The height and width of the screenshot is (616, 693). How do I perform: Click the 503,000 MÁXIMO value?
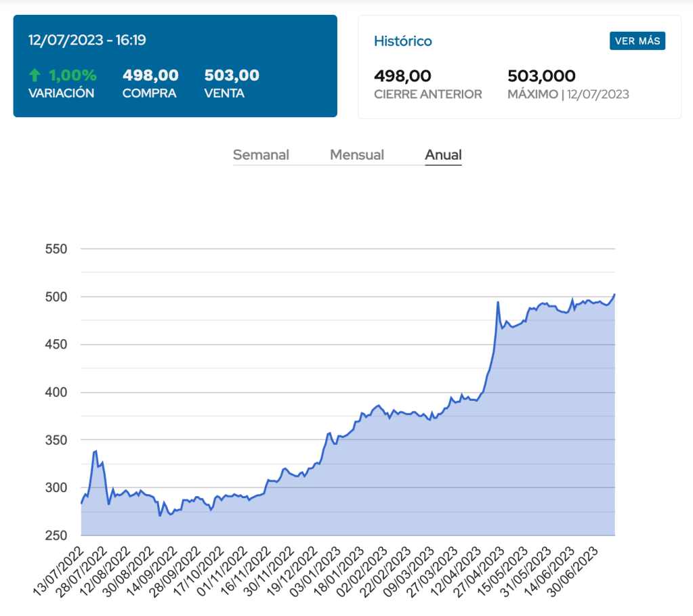point(541,76)
